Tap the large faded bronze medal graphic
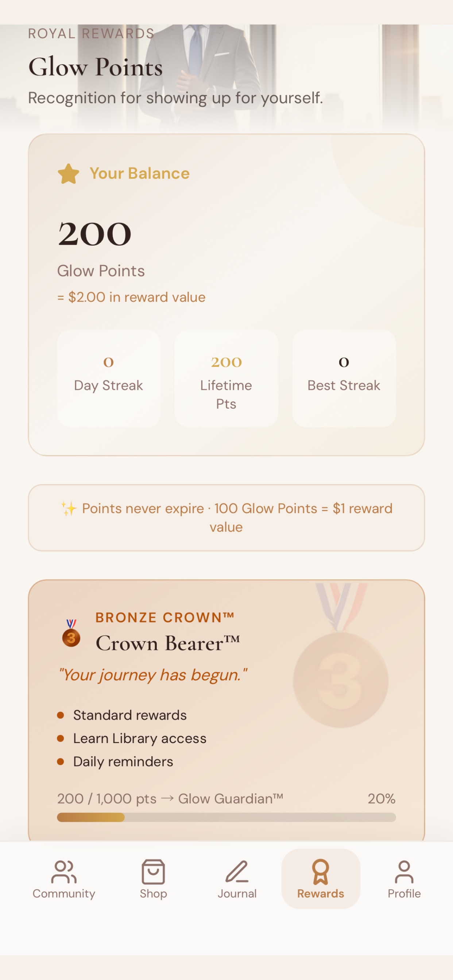This screenshot has width=453, height=980. coord(341,655)
